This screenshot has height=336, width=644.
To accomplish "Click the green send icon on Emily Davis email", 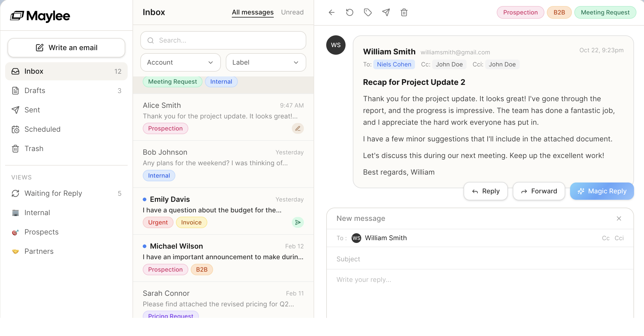I will click(298, 222).
